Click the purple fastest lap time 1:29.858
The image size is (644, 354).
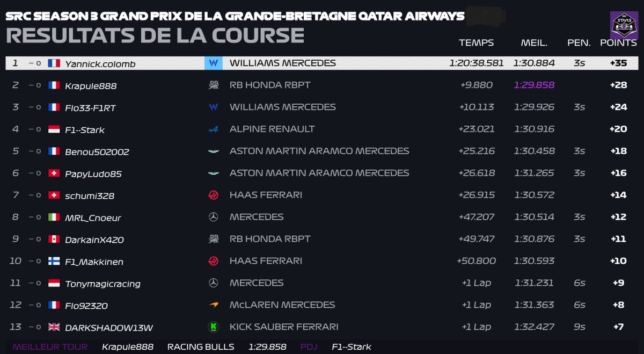pos(534,85)
